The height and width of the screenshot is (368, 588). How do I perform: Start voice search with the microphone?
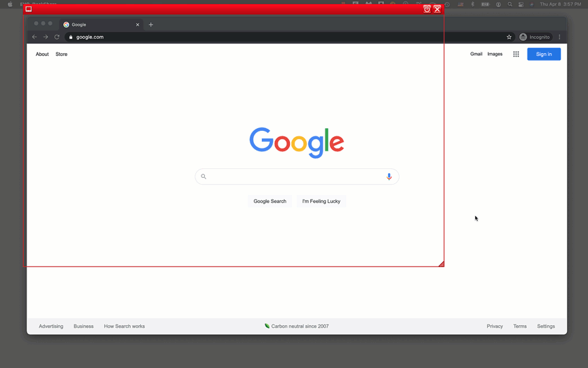[x=389, y=177]
